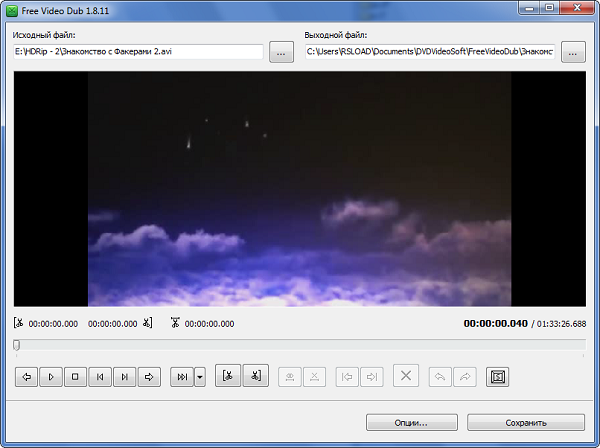Click the Исходный файл path input field

(139, 52)
